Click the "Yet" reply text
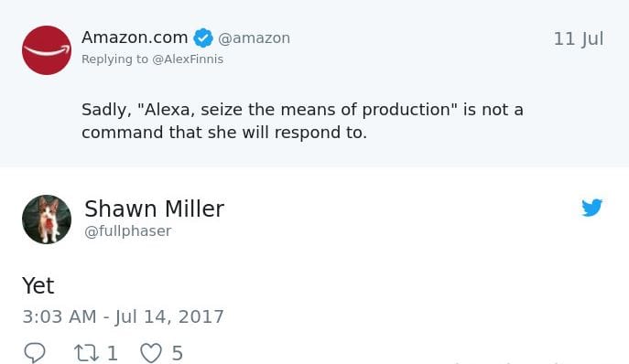The height and width of the screenshot is (364, 629). (38, 285)
